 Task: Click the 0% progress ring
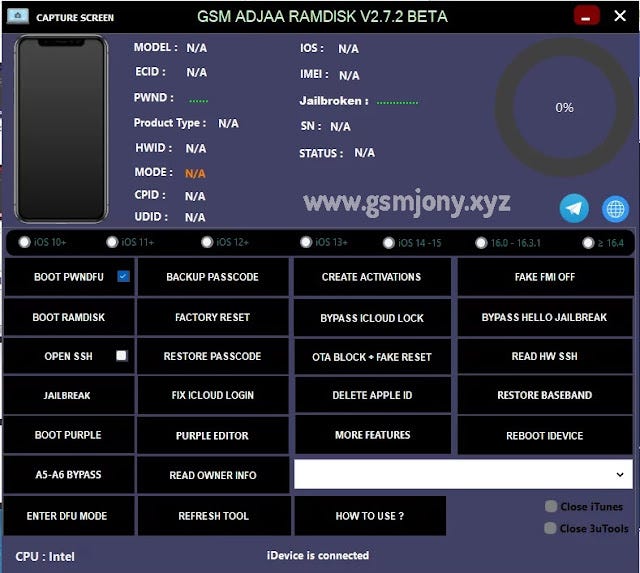564,108
